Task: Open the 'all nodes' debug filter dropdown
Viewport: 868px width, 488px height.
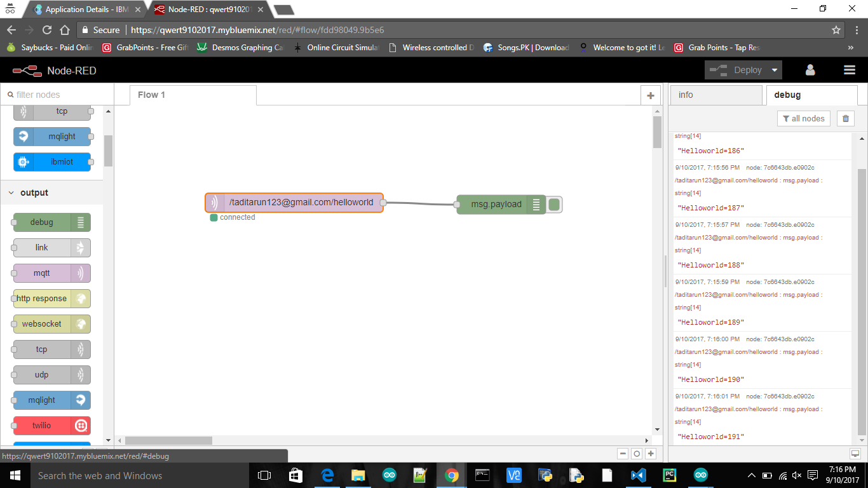Action: tap(803, 118)
